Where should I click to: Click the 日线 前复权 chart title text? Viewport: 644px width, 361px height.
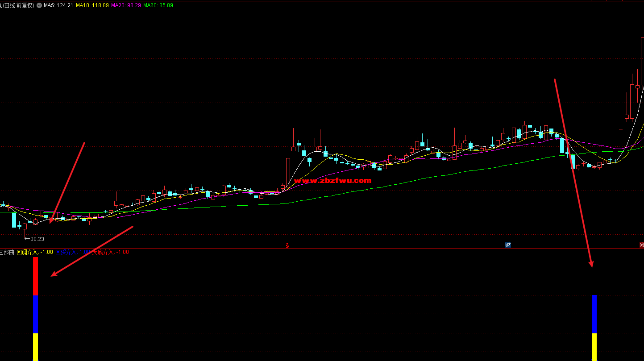pyautogui.click(x=18, y=5)
